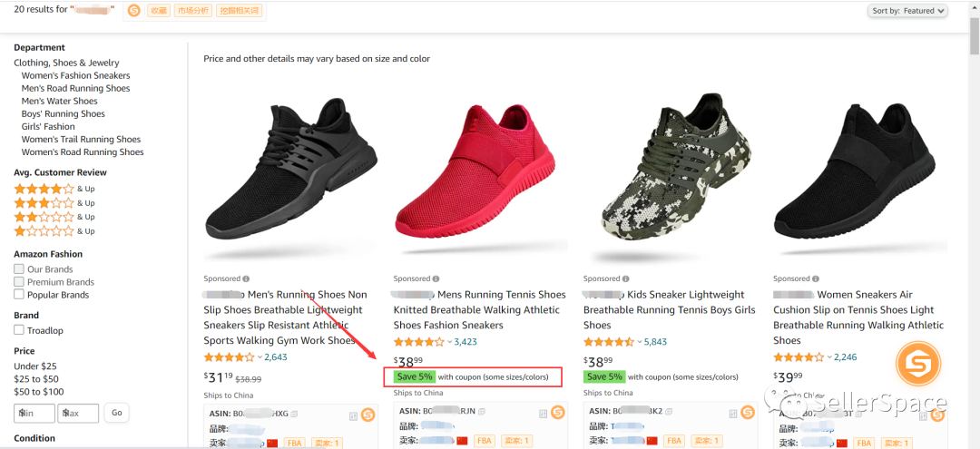Screen dimensions: 980x449
Task: Click the Sponsored info icon on first product
Action: click(246, 279)
